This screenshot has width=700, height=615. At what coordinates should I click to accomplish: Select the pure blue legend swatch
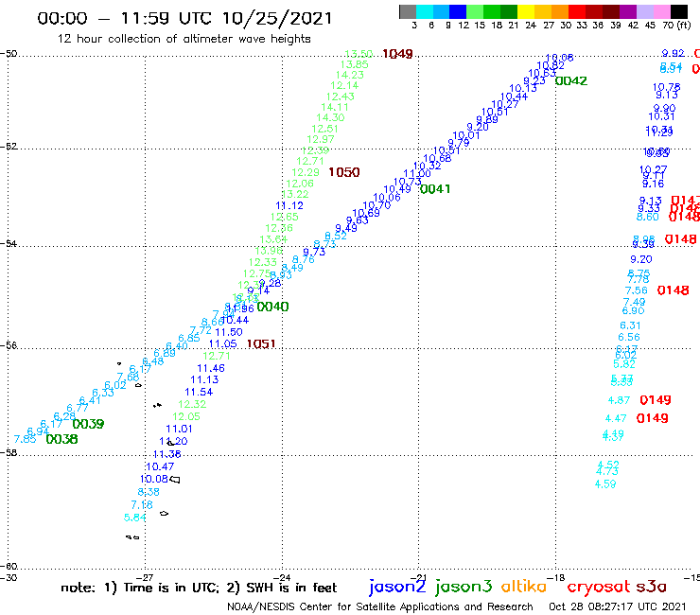(x=458, y=11)
